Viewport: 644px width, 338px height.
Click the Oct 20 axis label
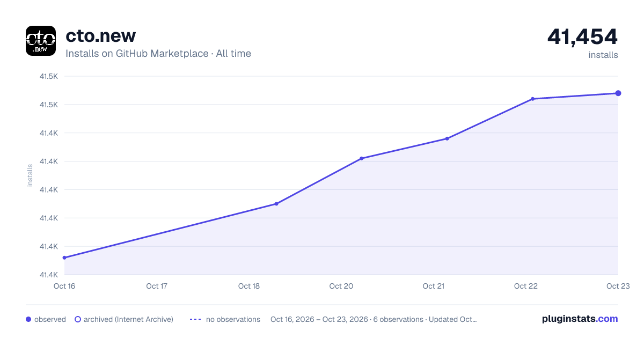click(x=341, y=286)
